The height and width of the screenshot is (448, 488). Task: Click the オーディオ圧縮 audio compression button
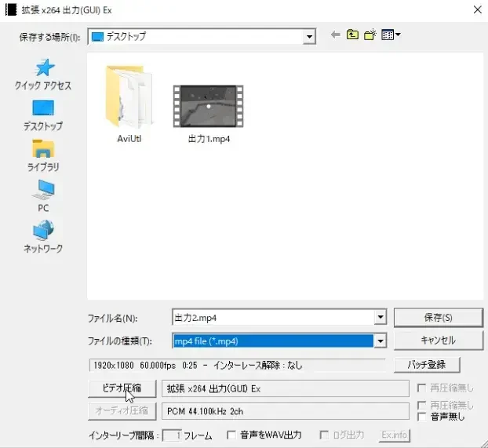click(x=122, y=411)
